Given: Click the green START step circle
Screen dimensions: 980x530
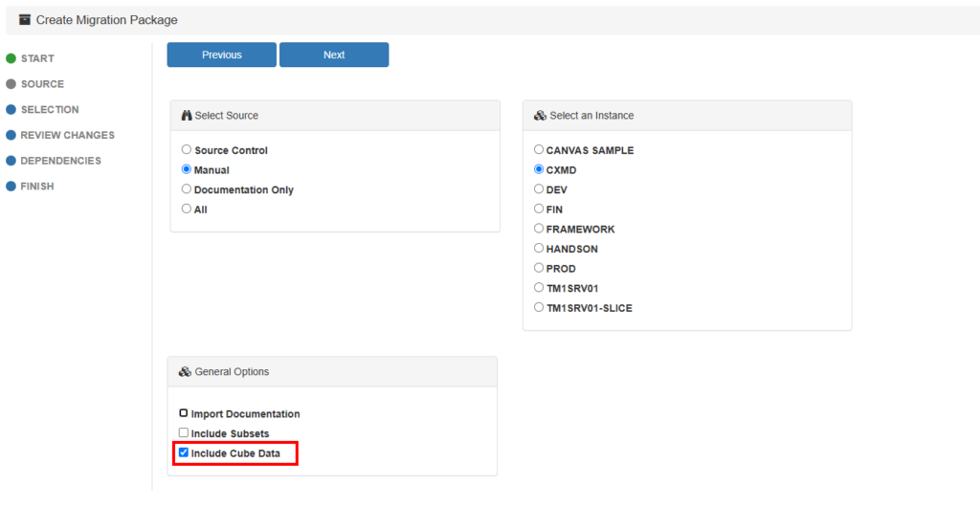Looking at the screenshot, I should [11, 59].
